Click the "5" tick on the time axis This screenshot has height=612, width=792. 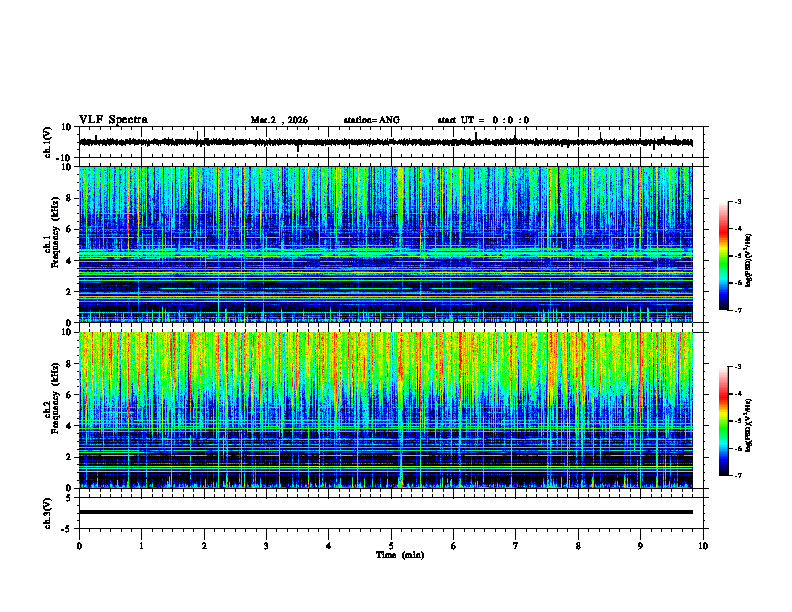click(x=391, y=546)
